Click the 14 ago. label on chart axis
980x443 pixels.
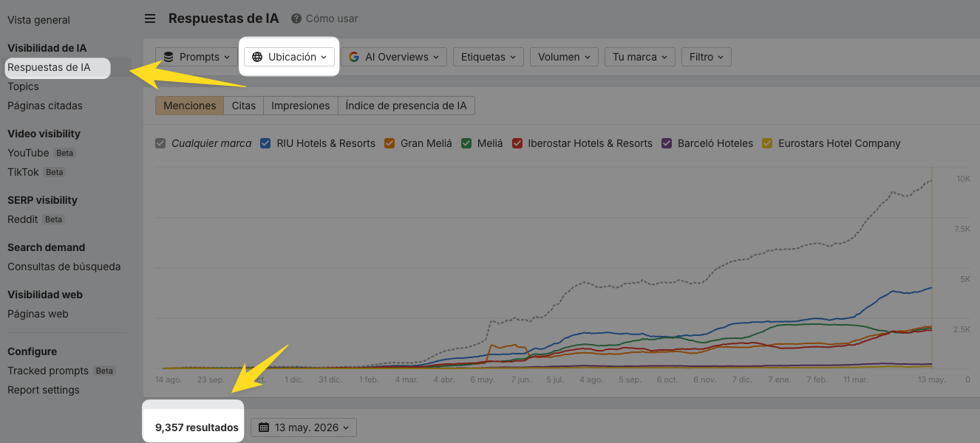[x=168, y=380]
